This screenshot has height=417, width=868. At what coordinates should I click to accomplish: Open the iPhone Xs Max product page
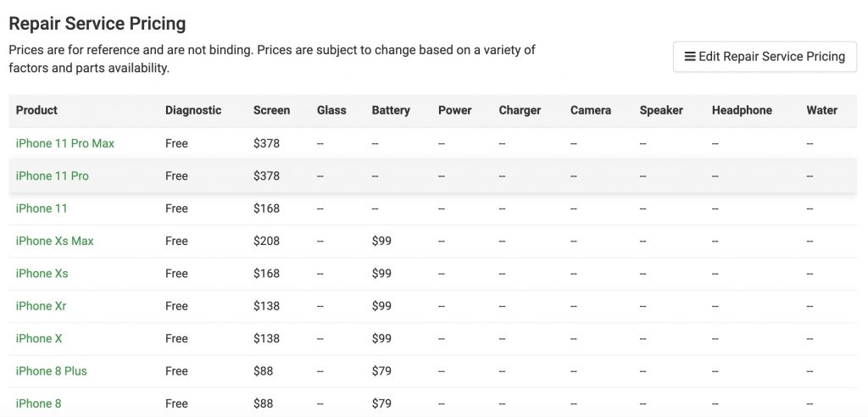[55, 241]
